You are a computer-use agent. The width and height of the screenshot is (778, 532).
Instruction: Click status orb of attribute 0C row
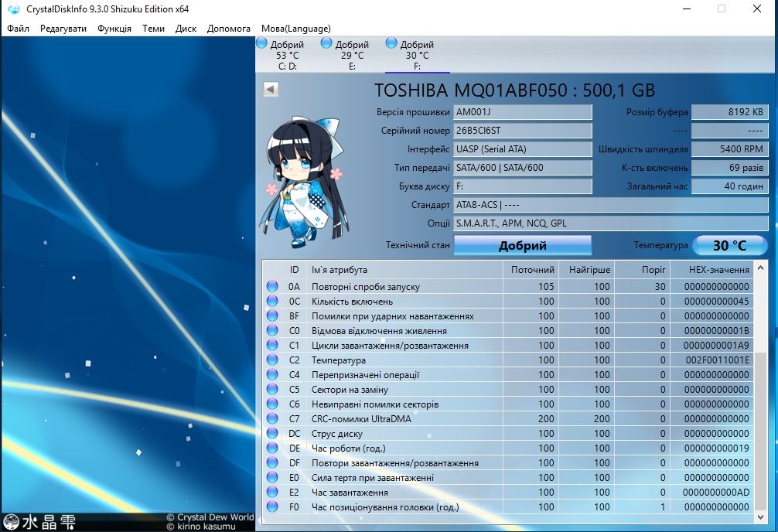tap(272, 301)
